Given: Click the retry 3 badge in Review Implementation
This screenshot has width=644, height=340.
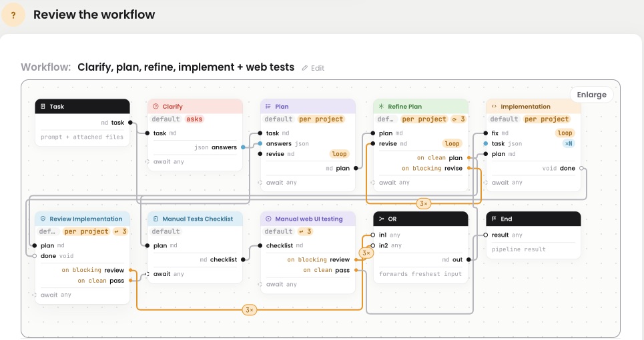Looking at the screenshot, I should pyautogui.click(x=120, y=231).
